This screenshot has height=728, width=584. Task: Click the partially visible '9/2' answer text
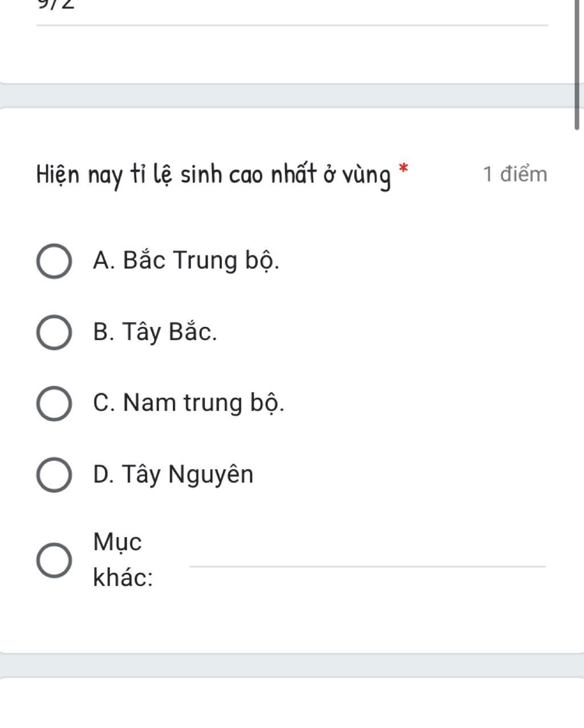point(56,5)
